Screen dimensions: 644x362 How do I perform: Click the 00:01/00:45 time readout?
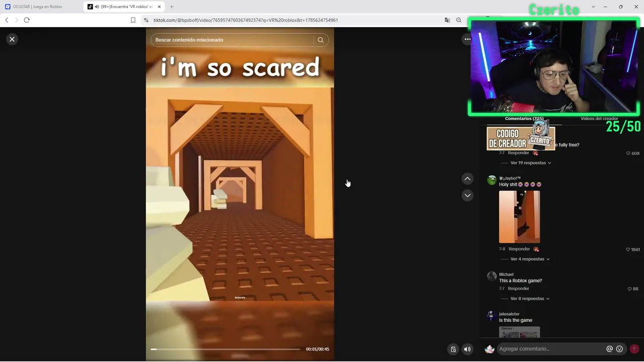[x=317, y=349]
